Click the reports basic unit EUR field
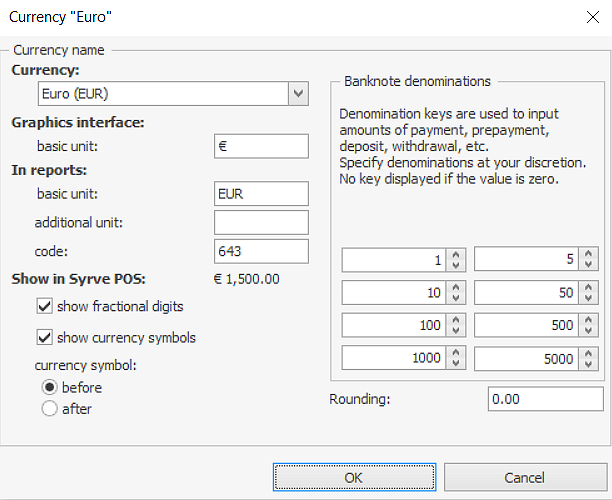Image resolution: width=612 pixels, height=500 pixels. pyautogui.click(x=261, y=193)
